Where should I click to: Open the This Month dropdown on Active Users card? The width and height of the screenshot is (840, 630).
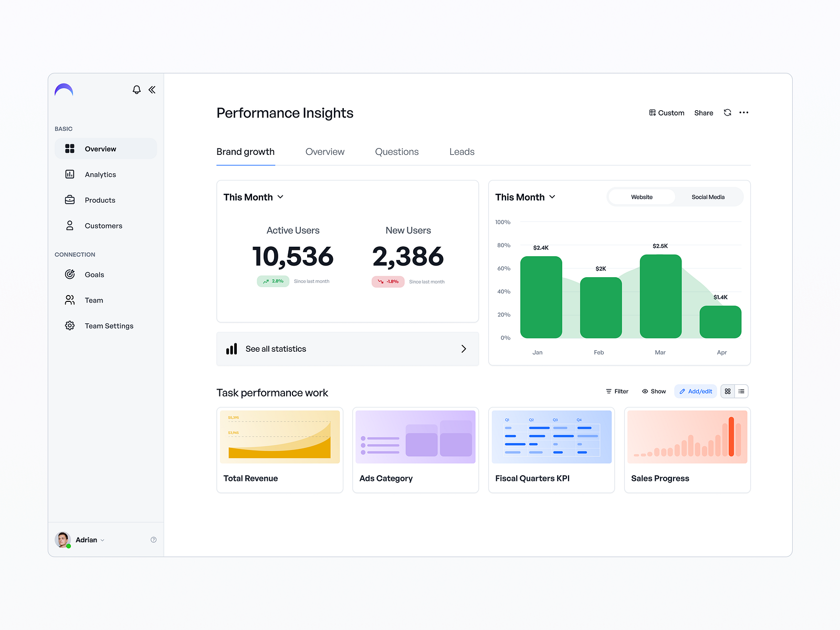tap(254, 197)
